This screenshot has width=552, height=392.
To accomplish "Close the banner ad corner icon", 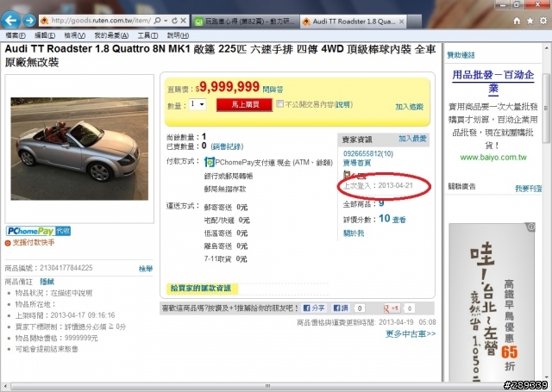I will click(x=530, y=227).
